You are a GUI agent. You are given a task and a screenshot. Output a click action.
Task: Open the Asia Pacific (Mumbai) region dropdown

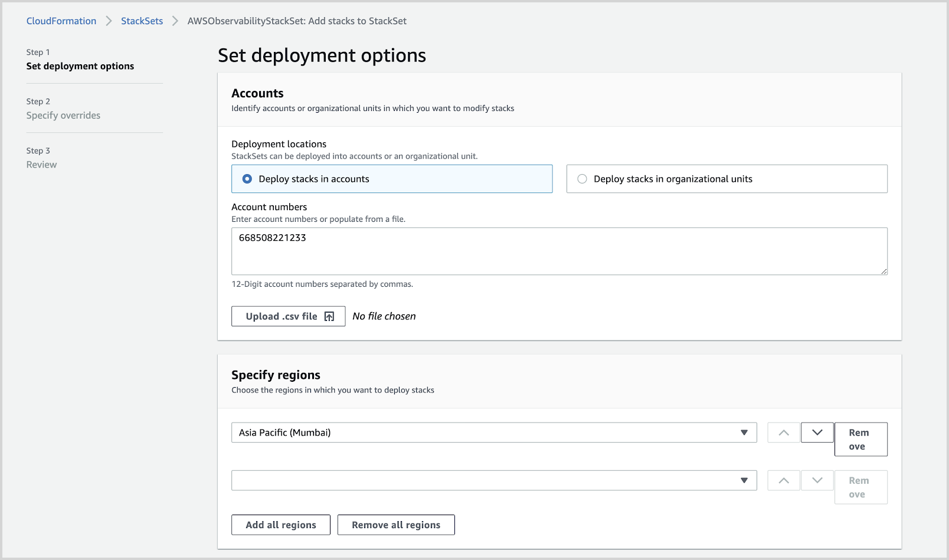click(495, 432)
